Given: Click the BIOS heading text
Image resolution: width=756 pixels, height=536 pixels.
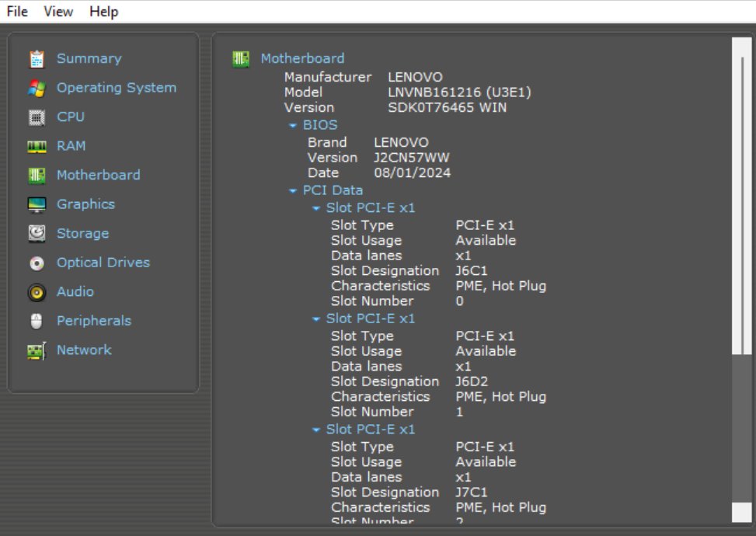Looking at the screenshot, I should [x=320, y=125].
